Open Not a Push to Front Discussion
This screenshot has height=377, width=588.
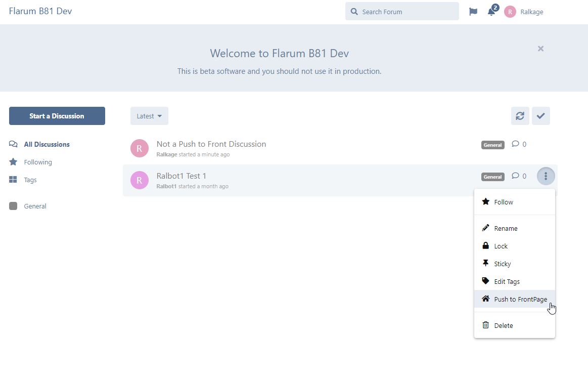(211, 144)
